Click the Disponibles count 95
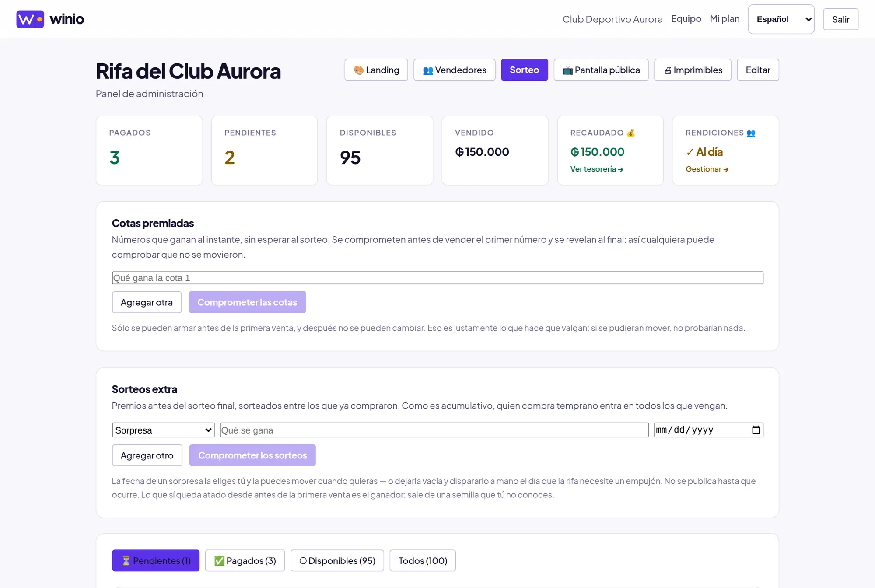The width and height of the screenshot is (875, 588). pos(350,157)
